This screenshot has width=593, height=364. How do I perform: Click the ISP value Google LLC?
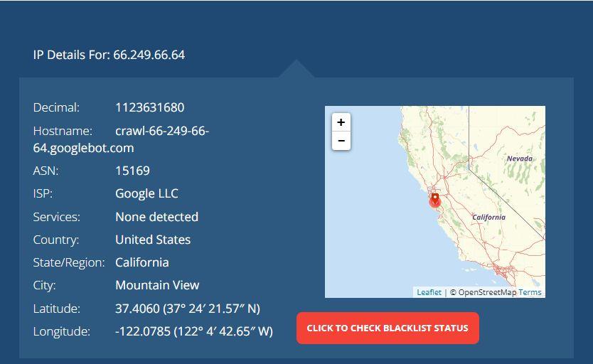[146, 193]
